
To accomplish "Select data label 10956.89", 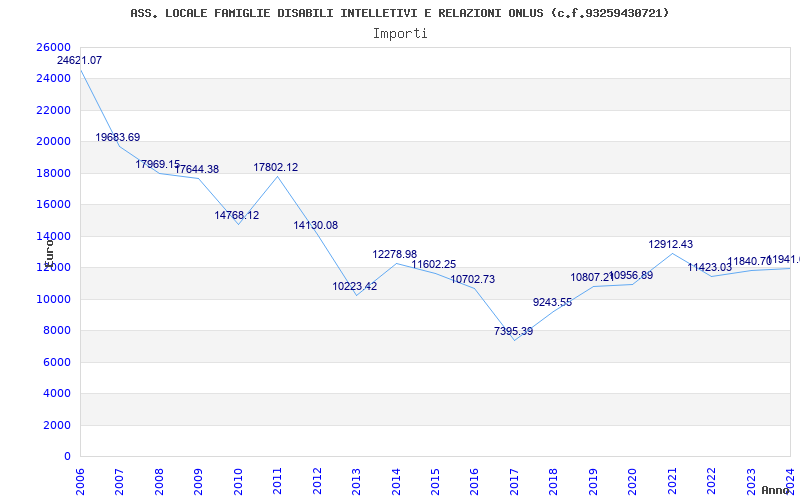I will point(632,276).
